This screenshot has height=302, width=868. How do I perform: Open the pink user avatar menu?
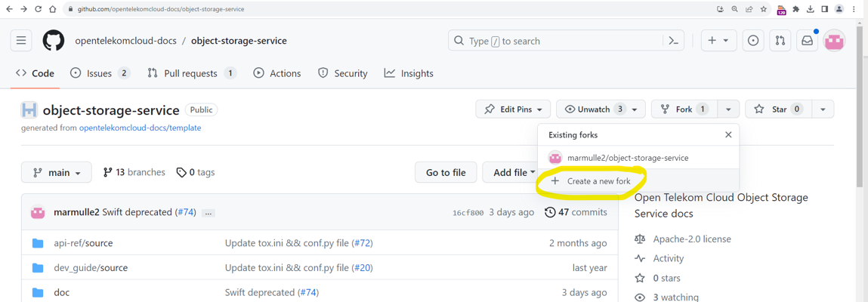pyautogui.click(x=834, y=41)
